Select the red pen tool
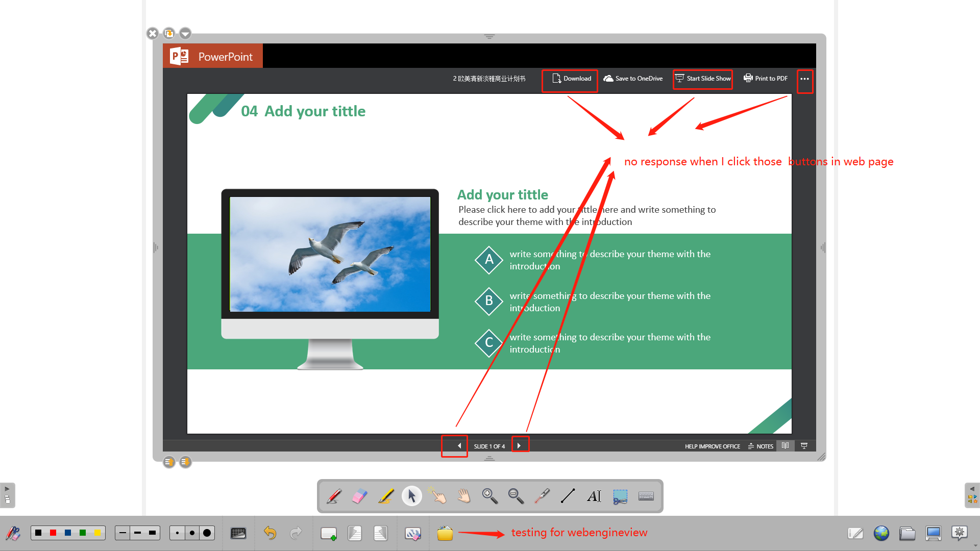Screen dimensions: 980x551 pos(334,496)
